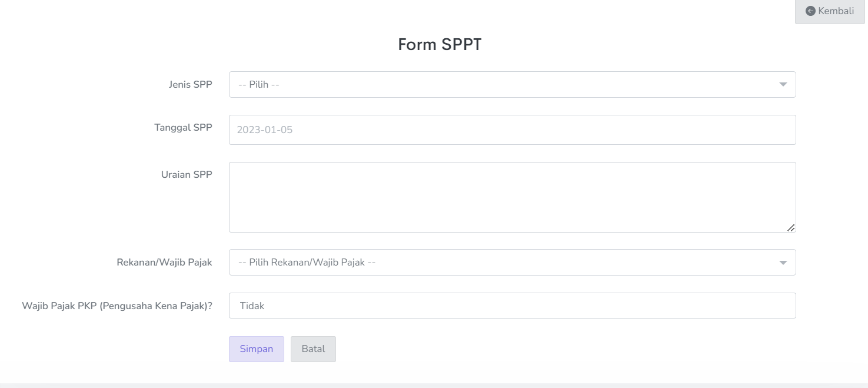Click the 2023-01-05 placeholder date text
The height and width of the screenshot is (388, 868).
[x=265, y=130]
